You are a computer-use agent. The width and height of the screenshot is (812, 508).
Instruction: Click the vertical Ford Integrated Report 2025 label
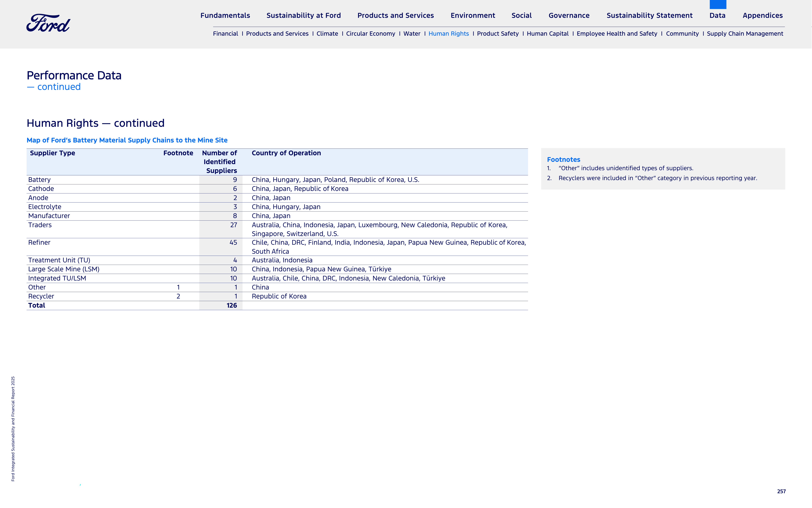coord(13,429)
